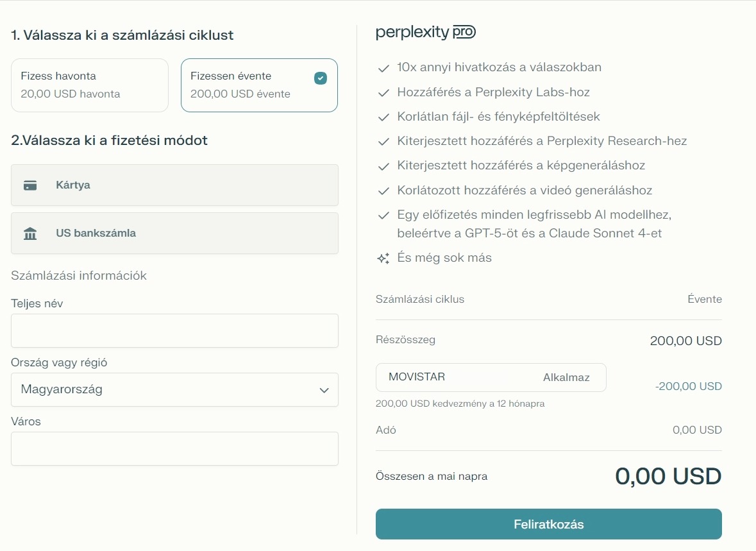Click checkmark icon beside 10x annyi hivatkozás
This screenshot has width=756, height=551.
(x=384, y=68)
